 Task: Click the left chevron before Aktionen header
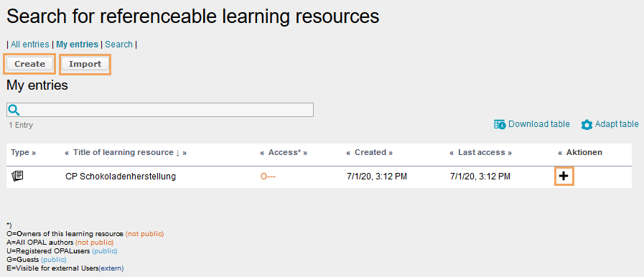click(x=560, y=153)
